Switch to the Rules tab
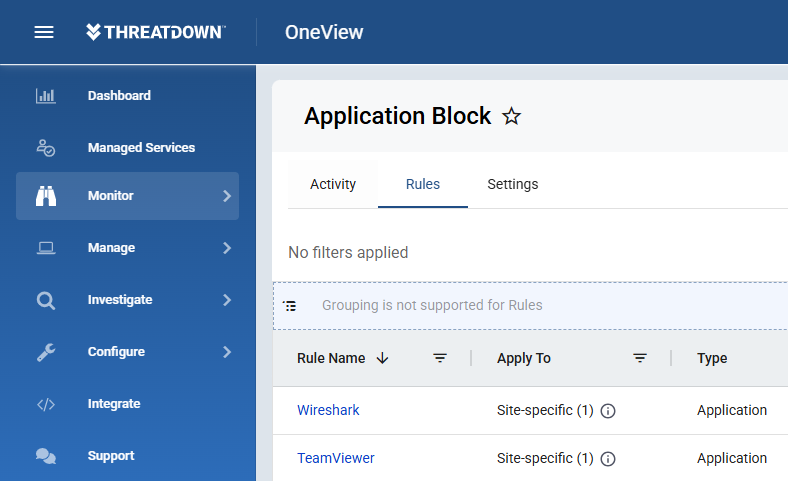 tap(423, 184)
